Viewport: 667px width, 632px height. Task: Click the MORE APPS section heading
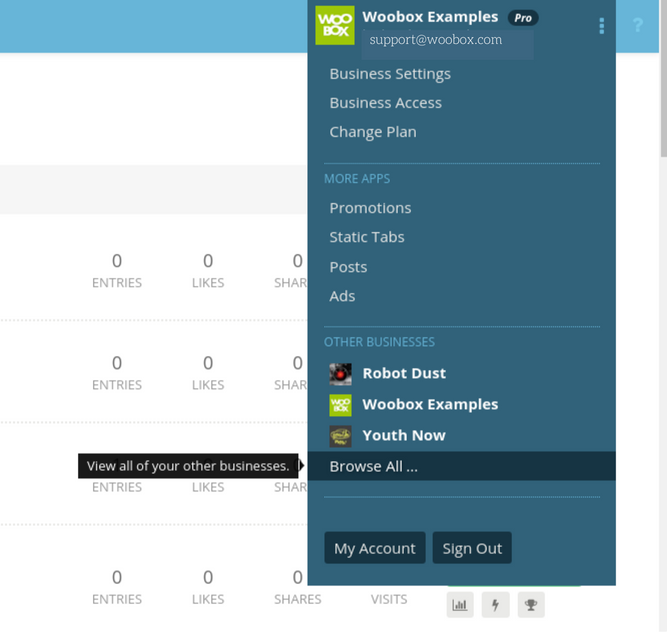357,179
